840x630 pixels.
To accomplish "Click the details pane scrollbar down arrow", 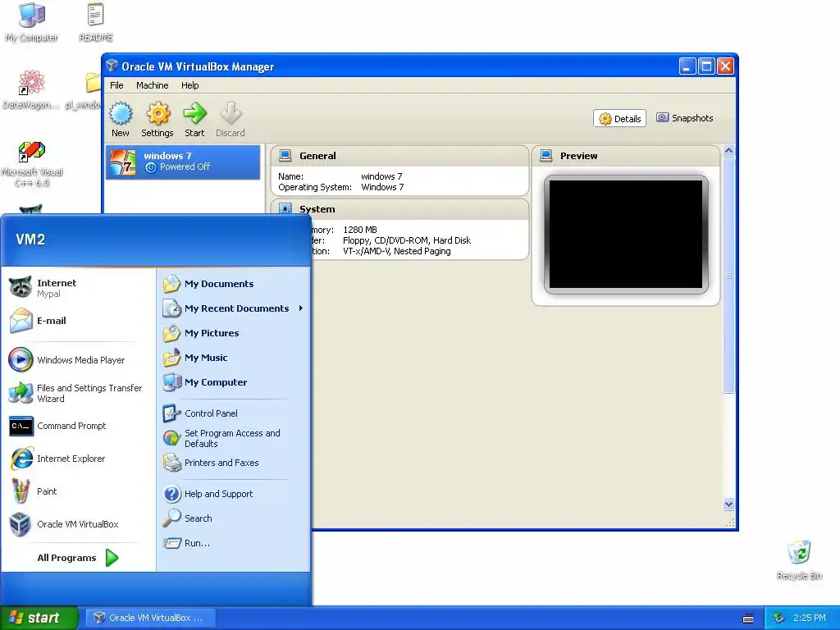I will [728, 504].
